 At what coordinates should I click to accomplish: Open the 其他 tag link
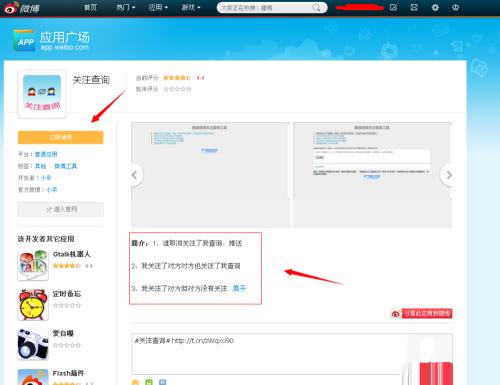coord(40,166)
